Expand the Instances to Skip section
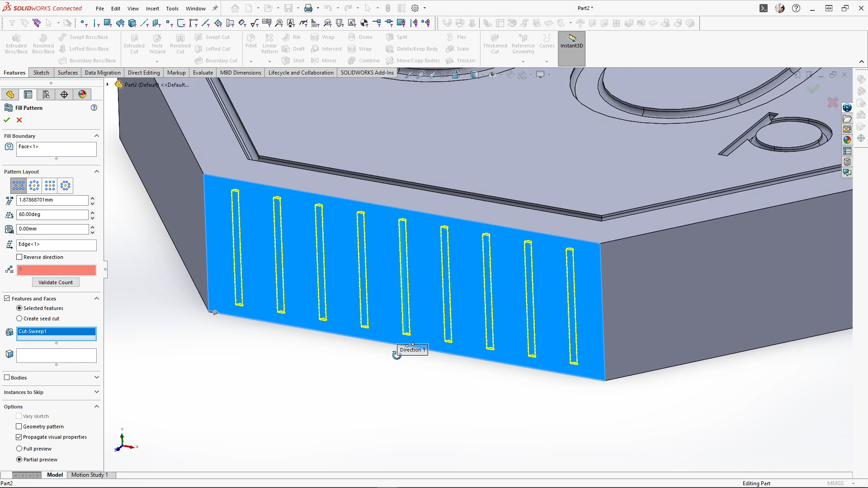868x488 pixels. point(96,392)
